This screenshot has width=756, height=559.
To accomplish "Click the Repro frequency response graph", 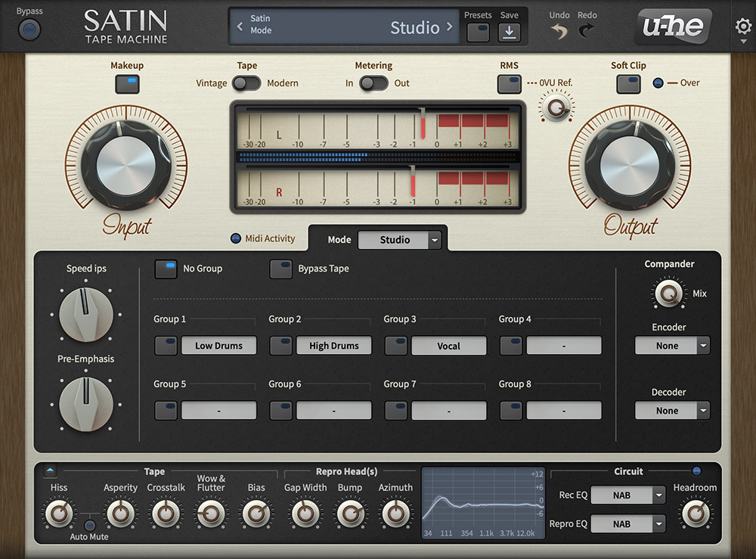I will click(482, 503).
